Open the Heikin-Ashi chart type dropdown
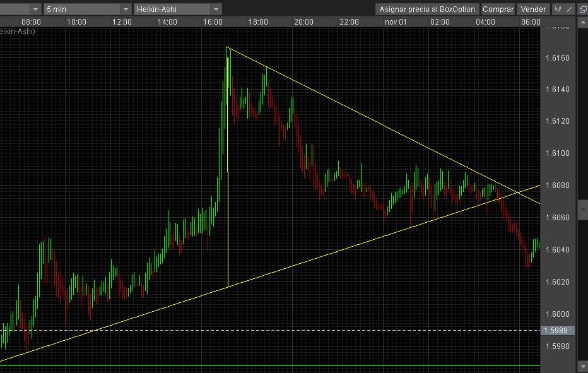This screenshot has width=588, height=373. (x=216, y=9)
